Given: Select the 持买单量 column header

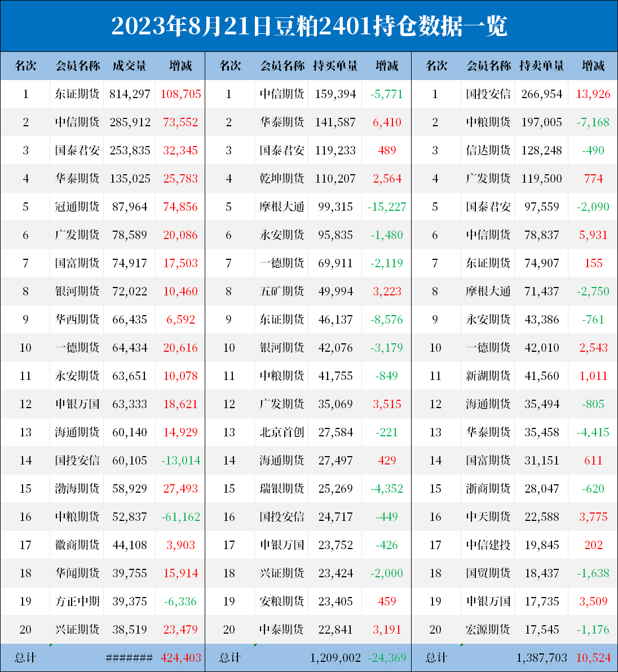Looking at the screenshot, I should (335, 65).
